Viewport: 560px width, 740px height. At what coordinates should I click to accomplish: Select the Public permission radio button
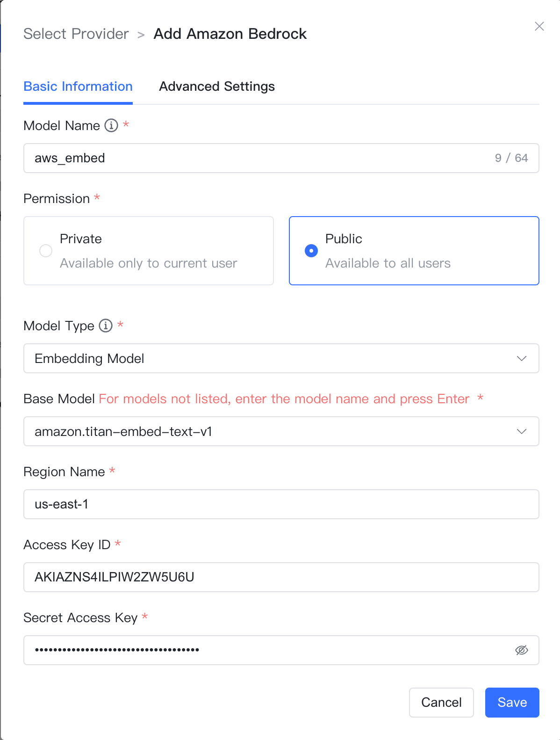311,251
